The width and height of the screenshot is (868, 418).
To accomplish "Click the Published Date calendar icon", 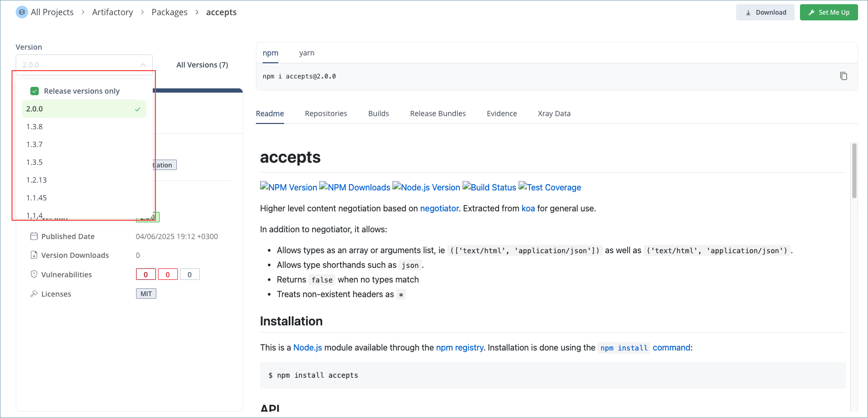I will click(34, 236).
